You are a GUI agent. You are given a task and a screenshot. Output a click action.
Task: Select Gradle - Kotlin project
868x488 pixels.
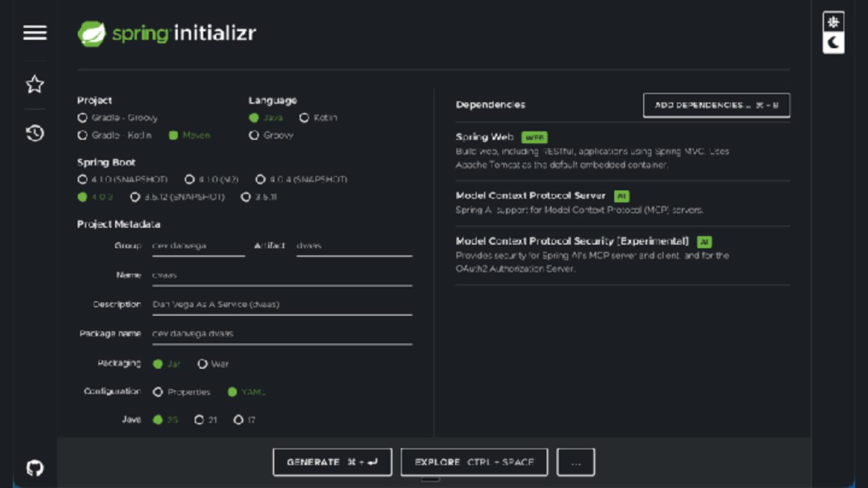[x=115, y=136]
